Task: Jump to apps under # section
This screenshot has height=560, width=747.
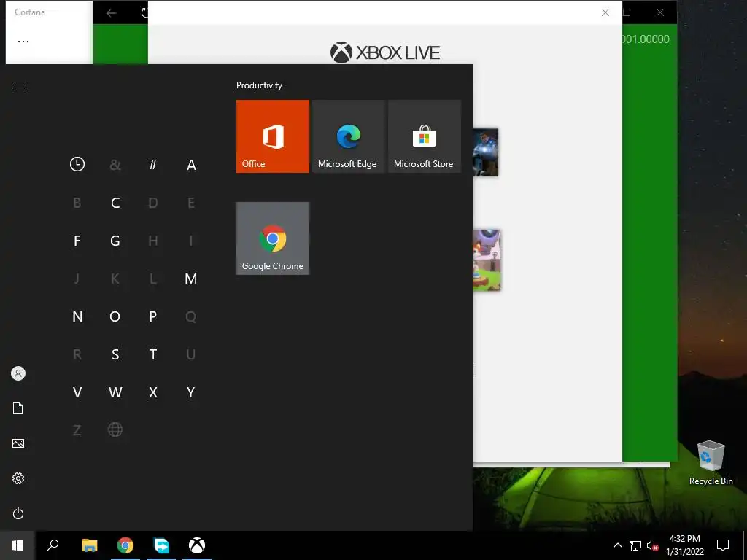Action: click(153, 165)
